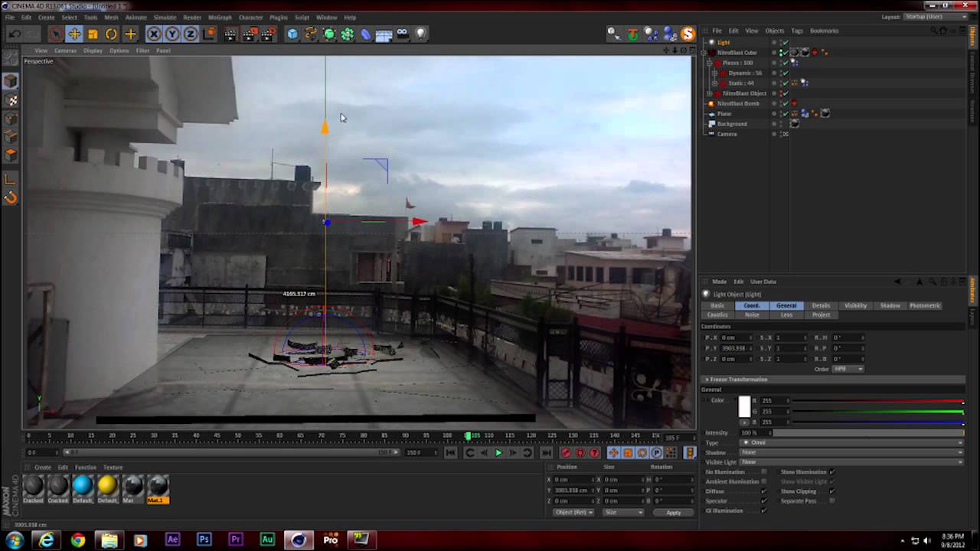
Task: Click the current frame marker on the timeline
Action: pyautogui.click(x=468, y=435)
